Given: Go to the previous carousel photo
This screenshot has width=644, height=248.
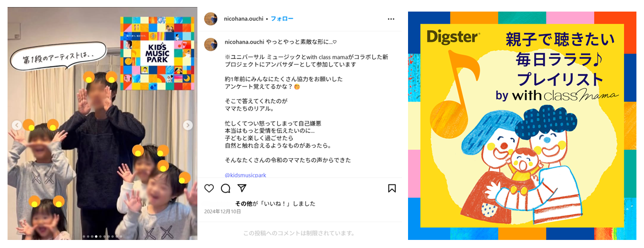Looking at the screenshot, I should [x=17, y=125].
